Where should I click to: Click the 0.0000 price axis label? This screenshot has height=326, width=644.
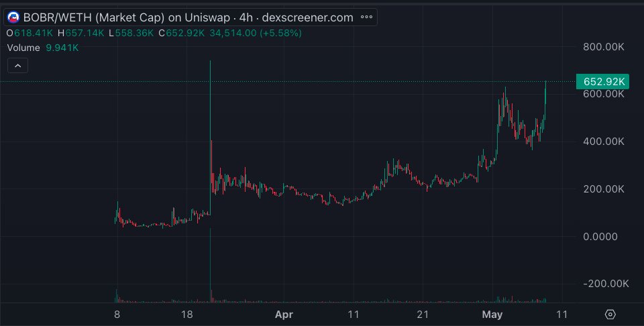600,237
